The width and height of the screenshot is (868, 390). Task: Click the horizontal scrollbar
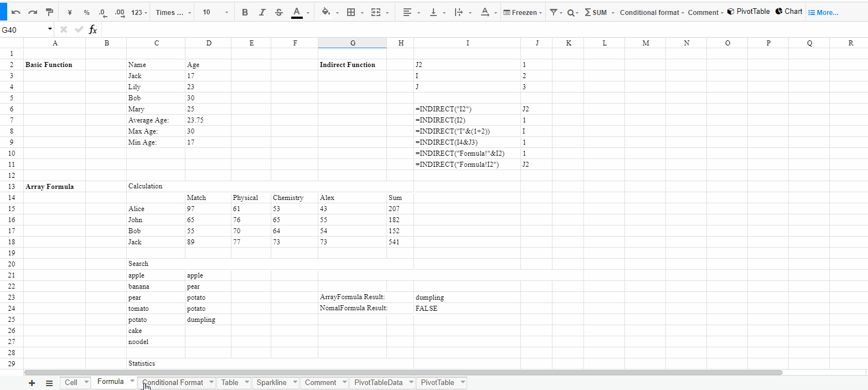(x=403, y=373)
